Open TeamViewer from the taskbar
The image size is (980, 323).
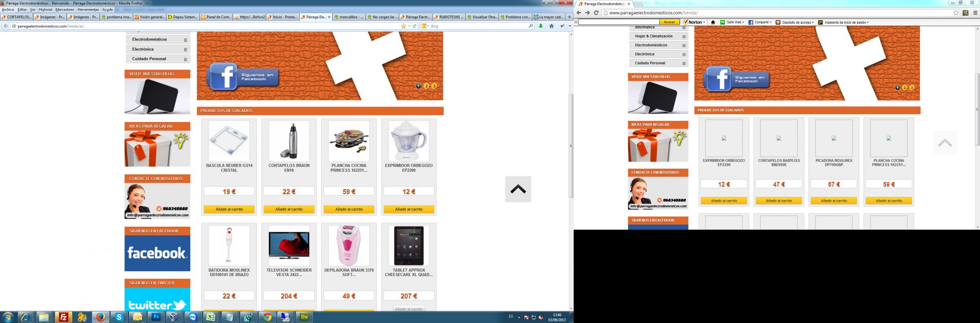pyautogui.click(x=193, y=317)
